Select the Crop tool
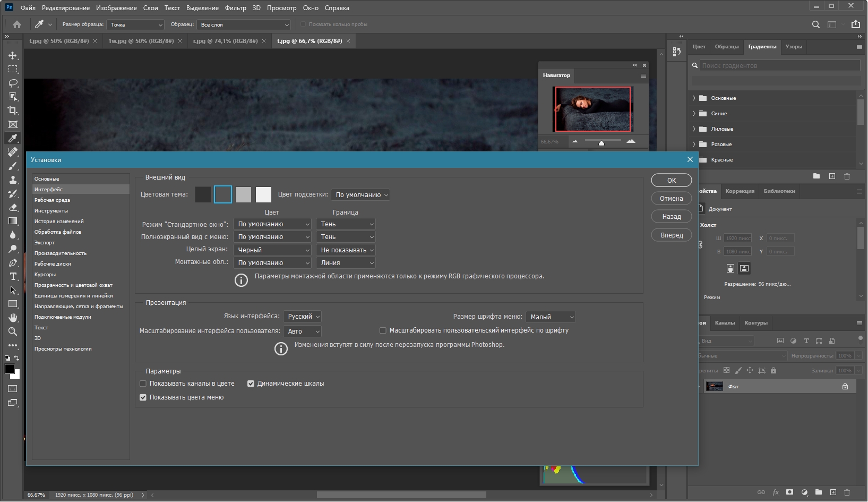868x502 pixels. tap(13, 110)
